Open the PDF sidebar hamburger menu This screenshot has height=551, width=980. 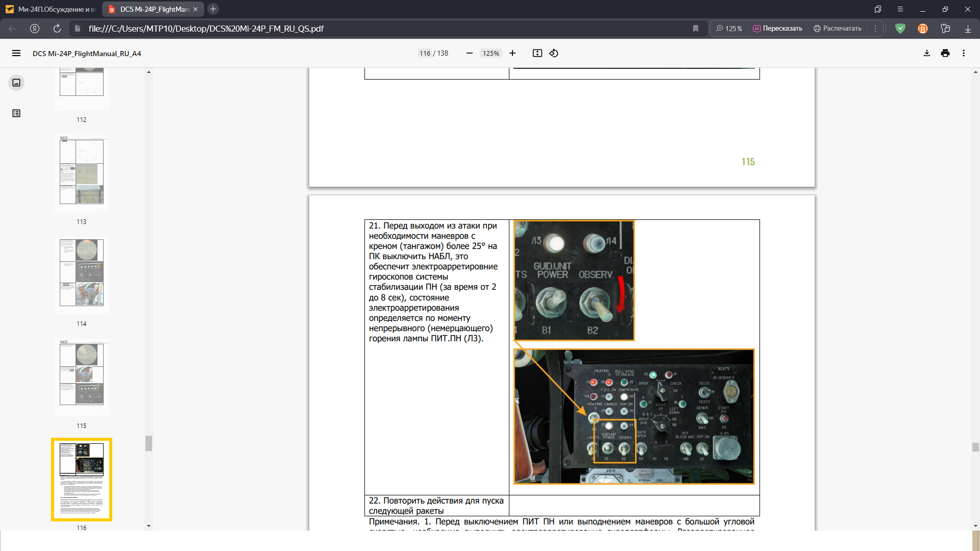(16, 53)
